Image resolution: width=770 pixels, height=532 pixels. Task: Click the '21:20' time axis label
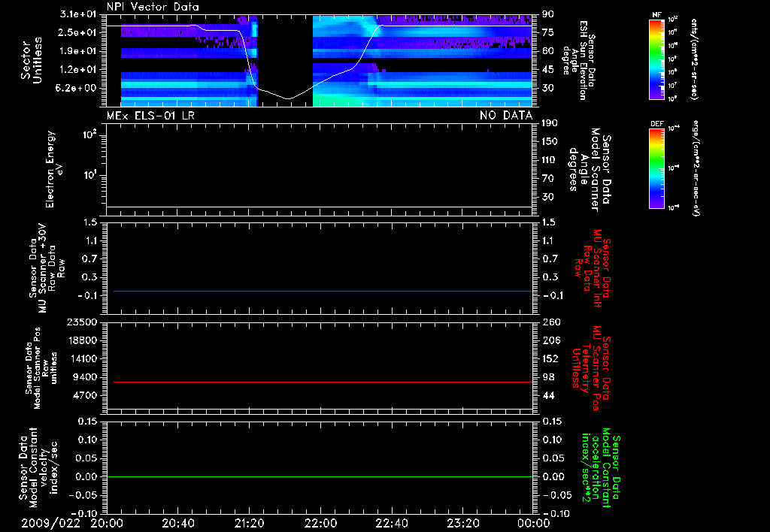pyautogui.click(x=249, y=523)
